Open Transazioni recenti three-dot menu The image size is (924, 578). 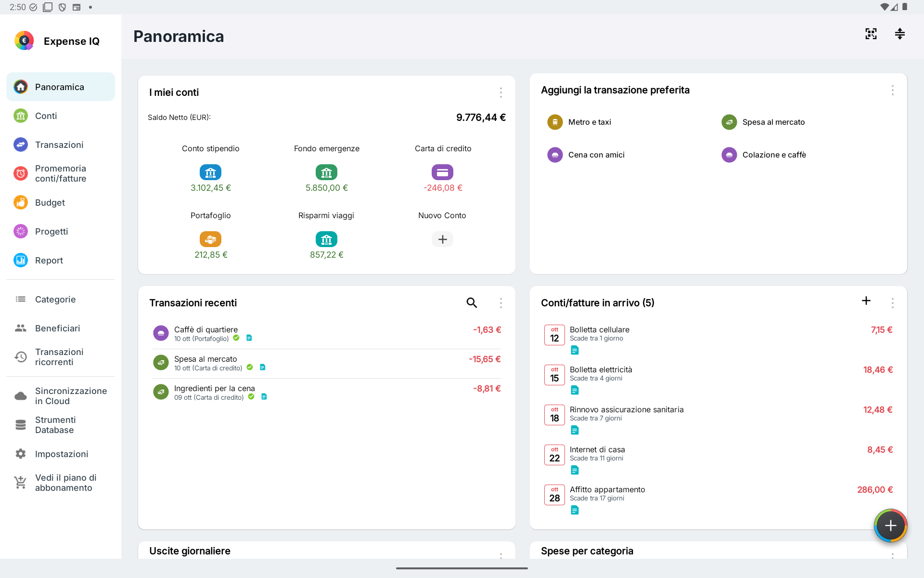coord(500,302)
